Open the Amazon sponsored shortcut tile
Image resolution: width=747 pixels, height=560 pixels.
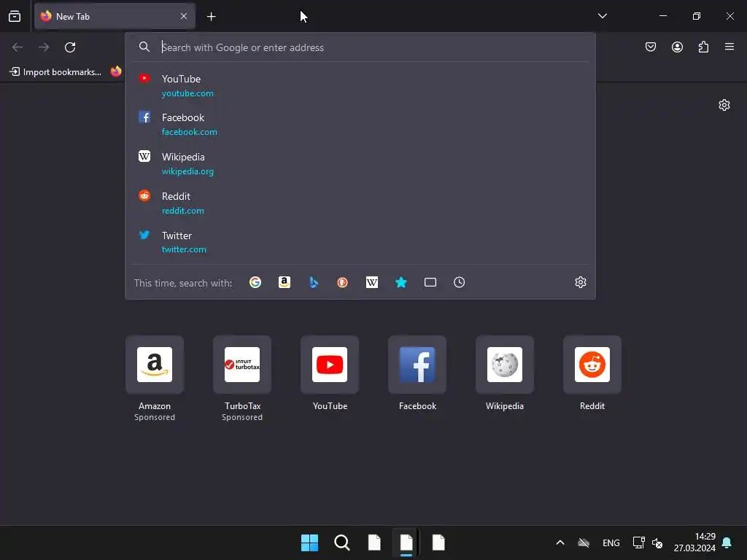pos(155,365)
